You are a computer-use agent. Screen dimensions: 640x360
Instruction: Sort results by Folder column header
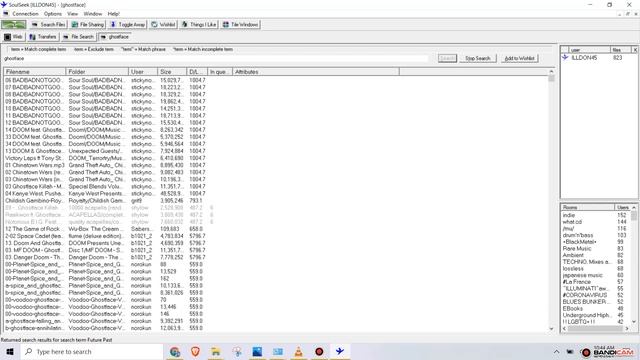[97, 72]
